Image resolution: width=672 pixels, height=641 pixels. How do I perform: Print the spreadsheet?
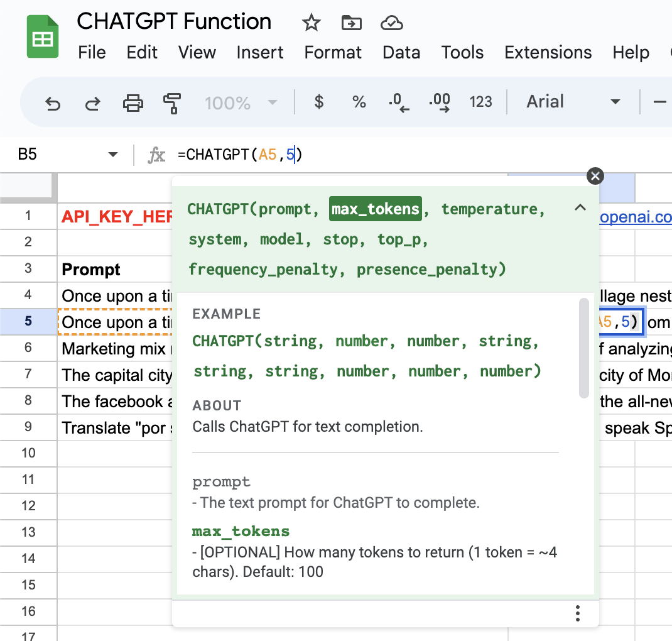point(133,103)
